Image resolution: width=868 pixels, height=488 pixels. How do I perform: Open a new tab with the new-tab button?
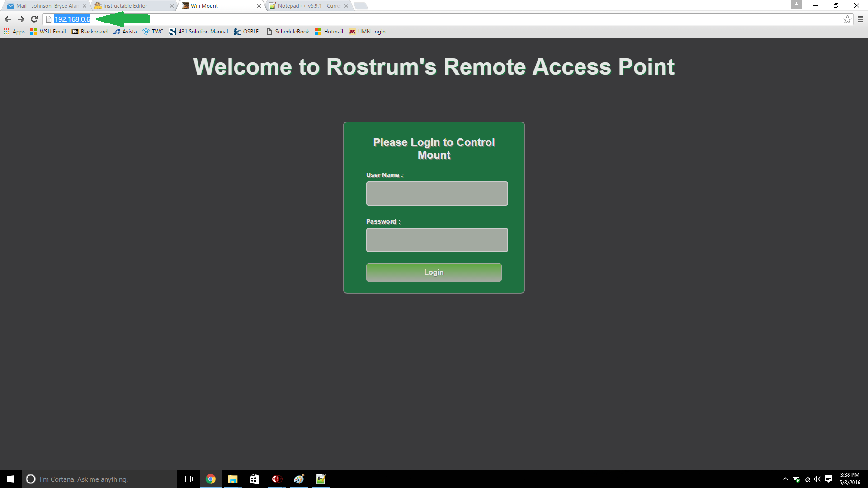[x=361, y=6]
